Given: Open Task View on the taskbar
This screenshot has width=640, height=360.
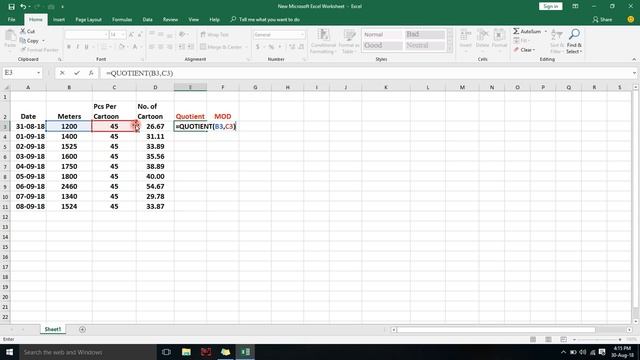Looking at the screenshot, I should click(166, 352).
